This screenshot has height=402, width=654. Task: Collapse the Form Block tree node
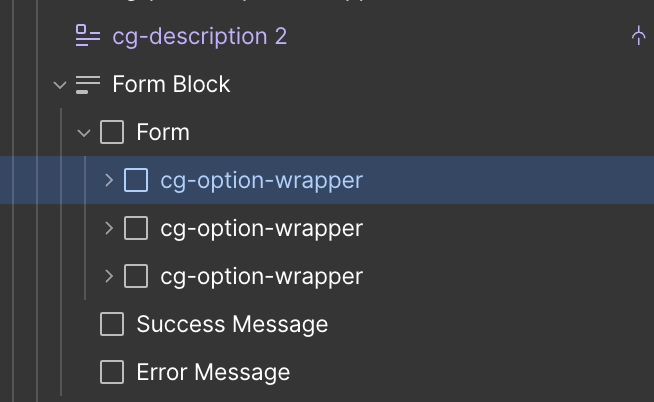click(x=61, y=85)
